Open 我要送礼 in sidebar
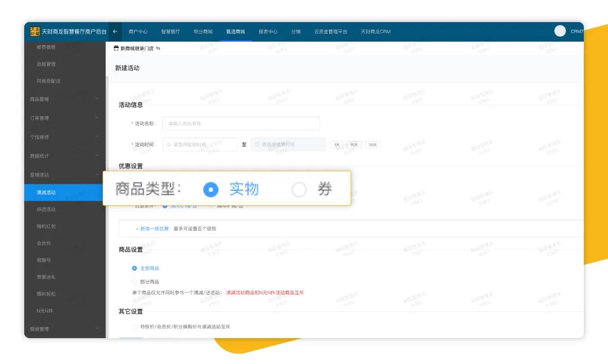Screen dimensions: 608x364 pyautogui.click(x=46, y=277)
